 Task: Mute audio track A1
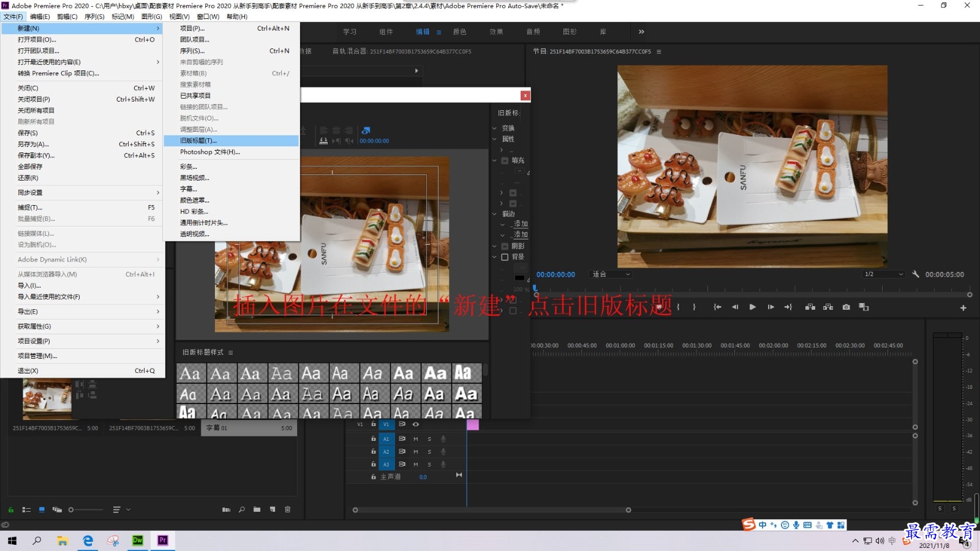point(415,439)
